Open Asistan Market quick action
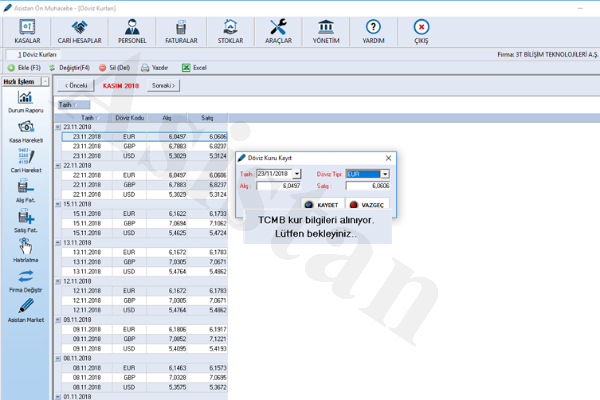Screen dimensions: 600x400 point(26,310)
